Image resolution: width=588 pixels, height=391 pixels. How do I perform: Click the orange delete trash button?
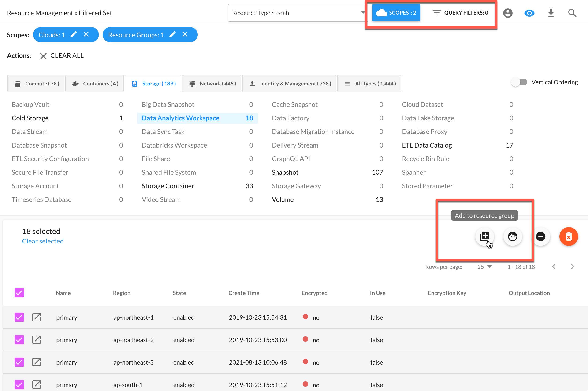568,236
